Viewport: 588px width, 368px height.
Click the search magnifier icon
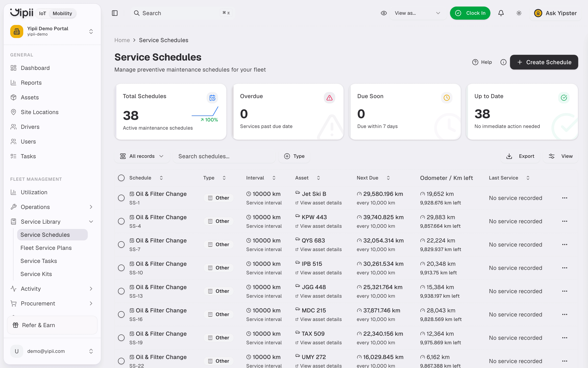[137, 13]
